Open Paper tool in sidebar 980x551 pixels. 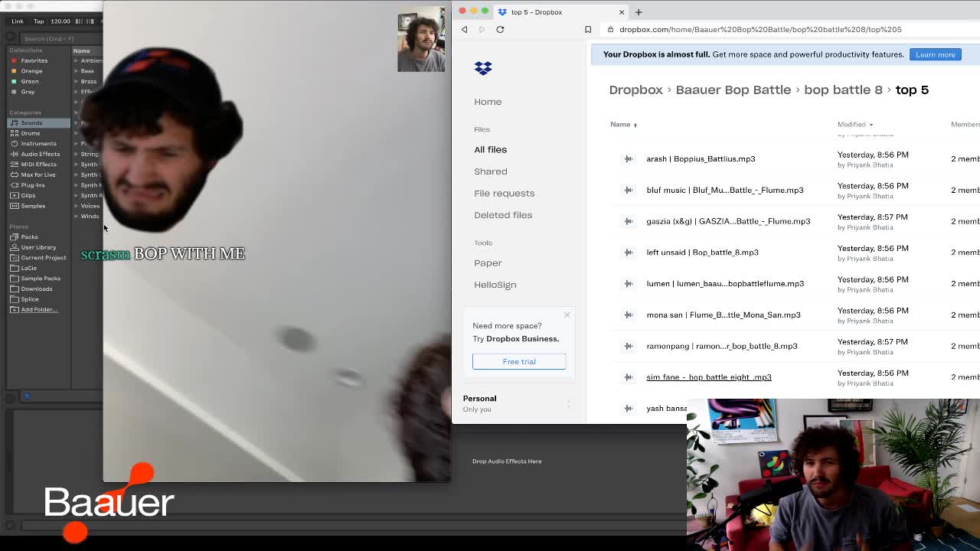click(488, 262)
